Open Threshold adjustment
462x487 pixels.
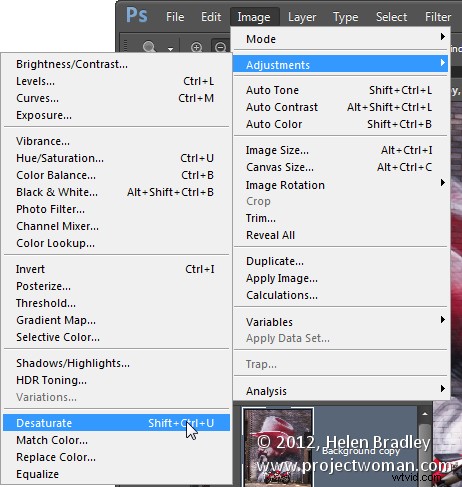coord(116,303)
